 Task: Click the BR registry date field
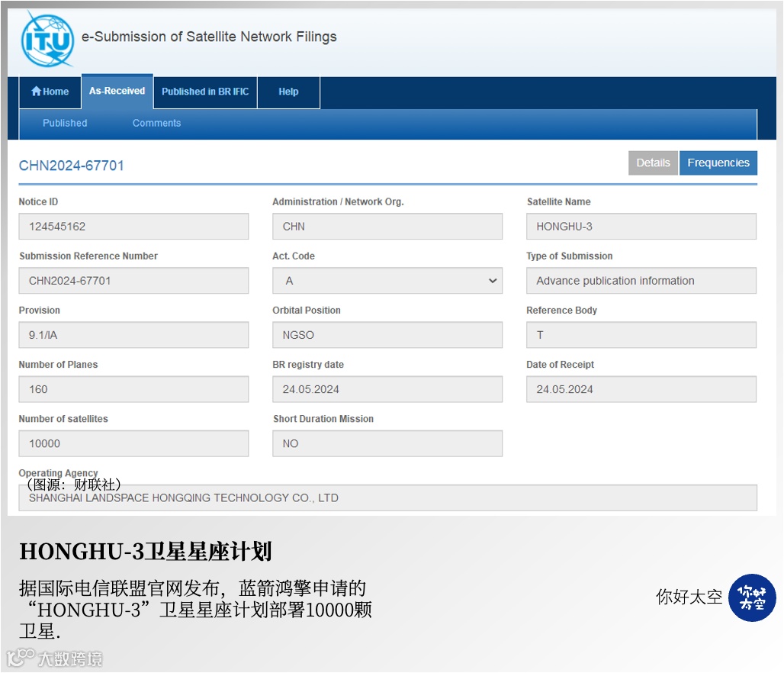click(387, 389)
